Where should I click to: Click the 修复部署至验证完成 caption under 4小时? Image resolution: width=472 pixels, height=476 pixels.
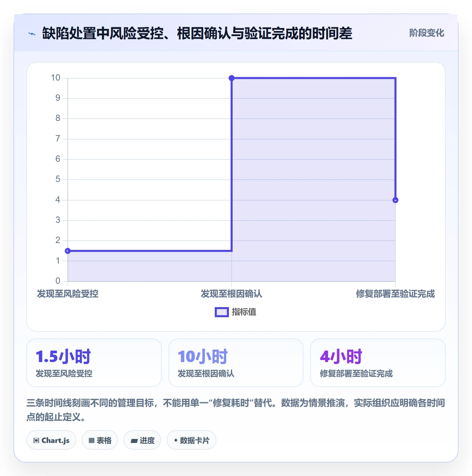pos(356,374)
